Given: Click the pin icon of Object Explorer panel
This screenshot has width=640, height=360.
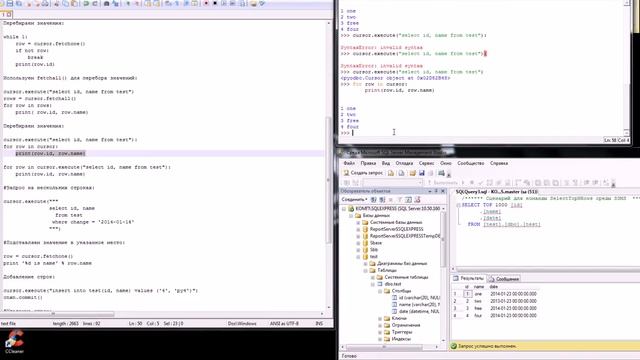Looking at the screenshot, I should tap(436, 191).
